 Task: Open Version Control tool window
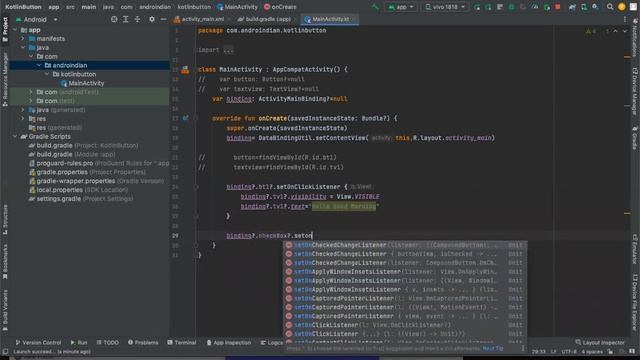38,343
